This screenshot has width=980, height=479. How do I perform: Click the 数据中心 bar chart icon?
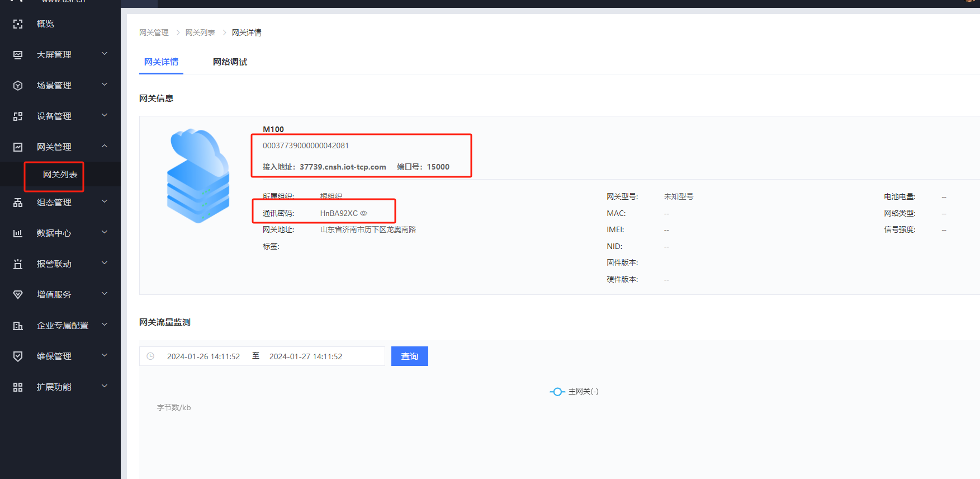point(18,233)
